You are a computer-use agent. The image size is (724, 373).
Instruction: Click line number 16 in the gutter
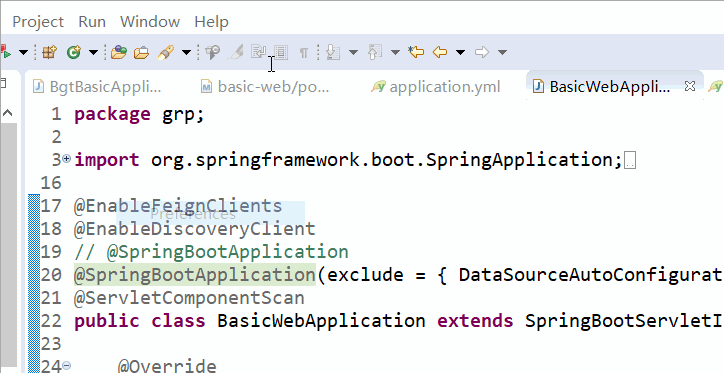coord(51,183)
